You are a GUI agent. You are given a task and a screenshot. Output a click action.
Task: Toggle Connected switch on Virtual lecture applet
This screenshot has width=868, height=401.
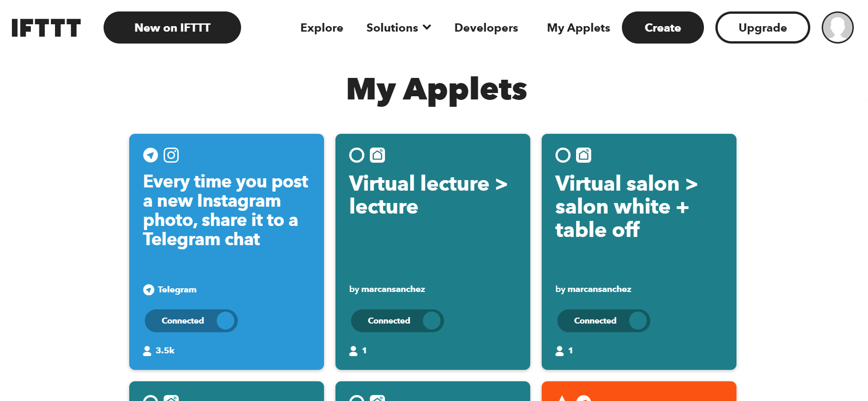397,321
